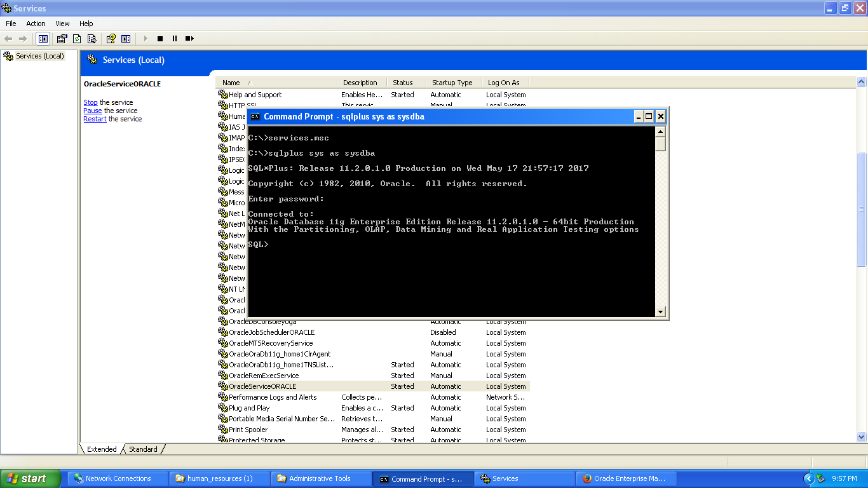Click the yellow question mark Help toolbar icon
The width and height of the screenshot is (868, 488).
click(x=111, y=39)
